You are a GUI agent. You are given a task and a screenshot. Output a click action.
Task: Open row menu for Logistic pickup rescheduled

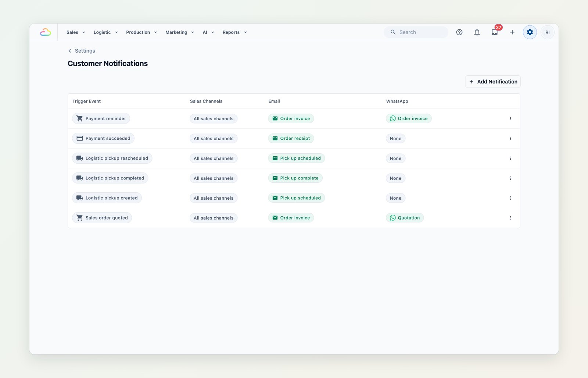[x=510, y=158]
